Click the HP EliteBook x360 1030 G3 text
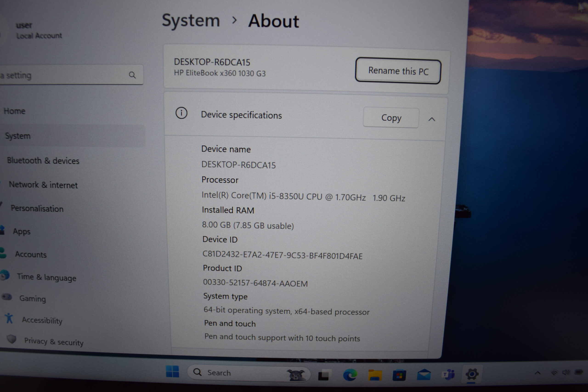Screen dimensions: 588x392 (220, 73)
